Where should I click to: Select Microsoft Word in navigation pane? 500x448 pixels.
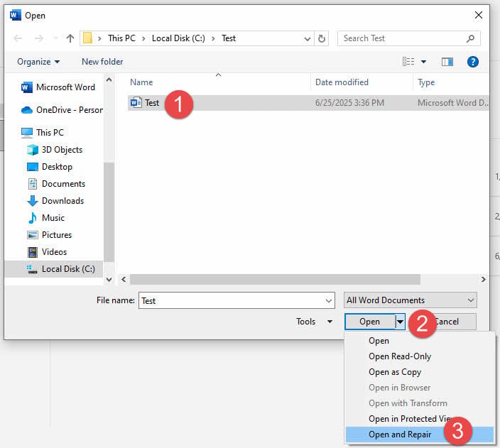coord(58,87)
